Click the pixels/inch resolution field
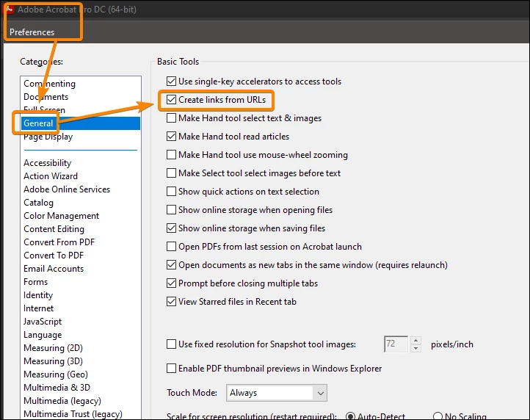 [396, 344]
